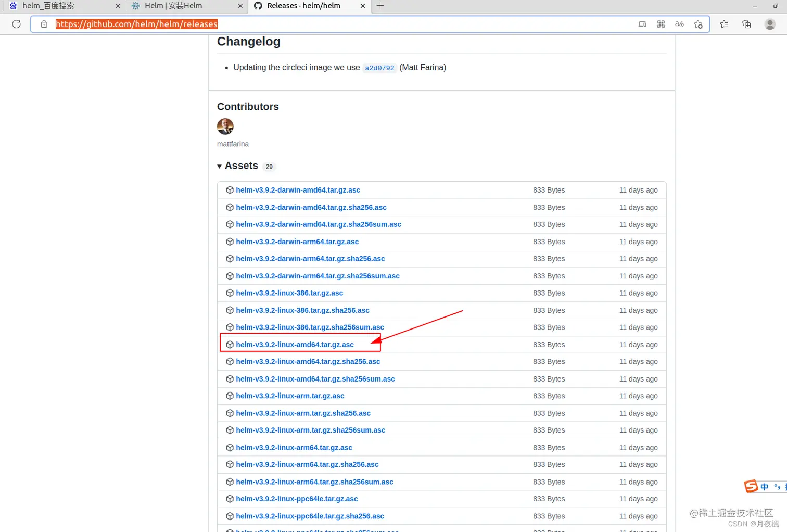The image size is (787, 532).
Task: Toggle Chinese input mode 中 indicator
Action: [x=764, y=487]
